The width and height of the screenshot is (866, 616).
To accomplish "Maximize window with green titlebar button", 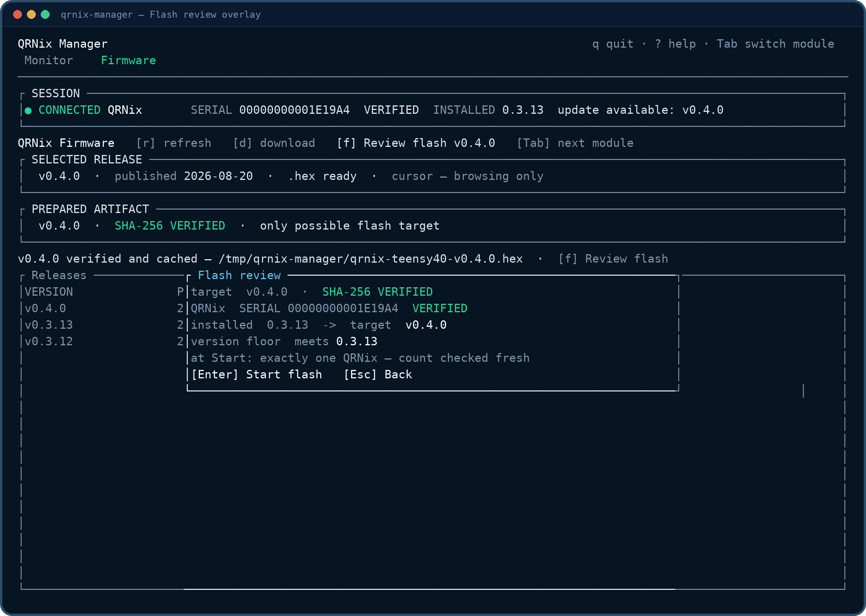I will [45, 15].
